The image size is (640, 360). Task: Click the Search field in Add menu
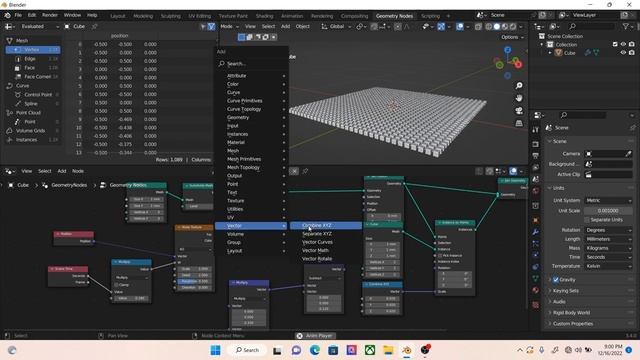click(x=251, y=64)
